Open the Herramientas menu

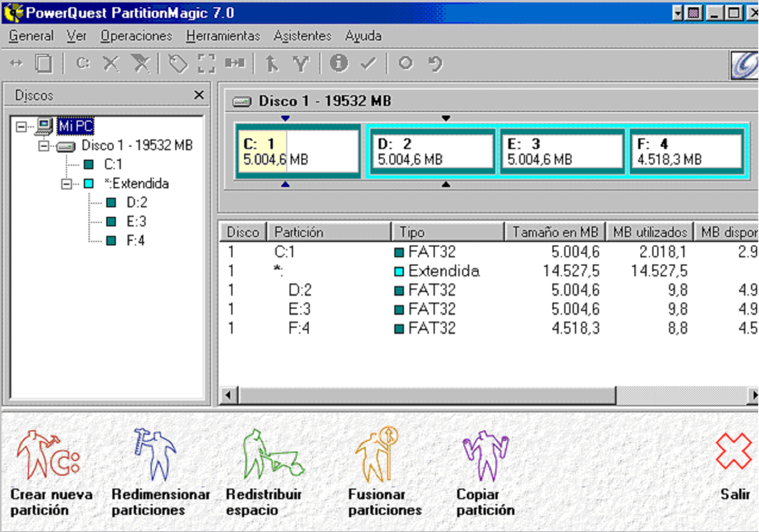(223, 36)
